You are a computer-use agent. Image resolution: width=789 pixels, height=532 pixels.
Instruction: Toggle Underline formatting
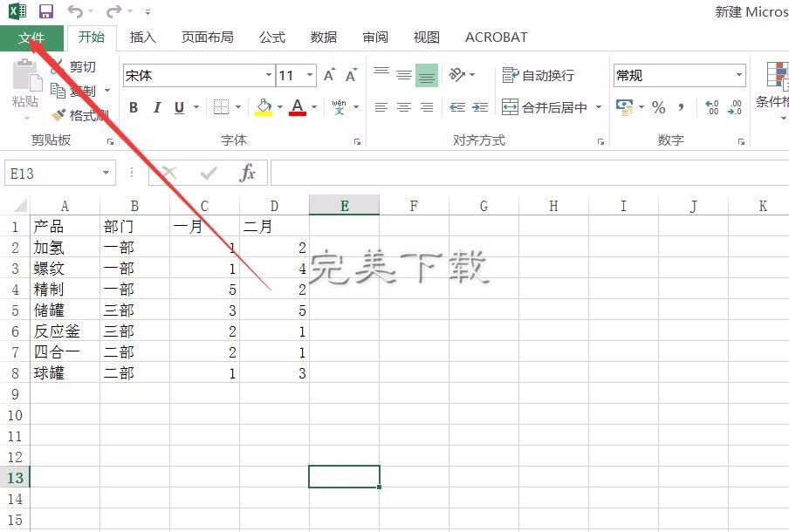(179, 107)
